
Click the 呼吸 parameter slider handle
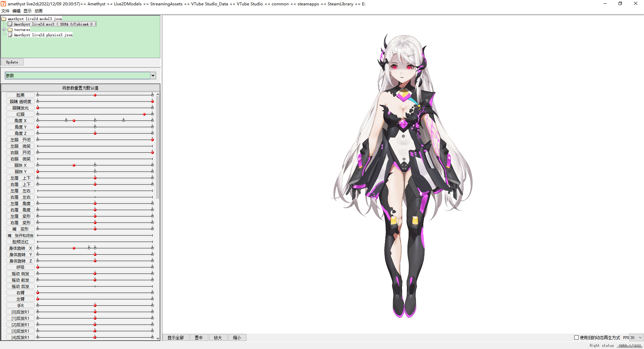38,267
